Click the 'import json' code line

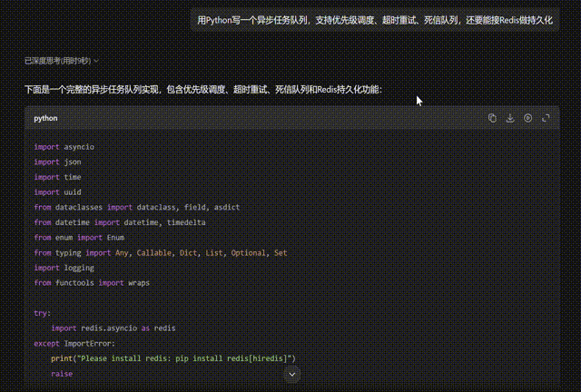pyautogui.click(x=57, y=162)
